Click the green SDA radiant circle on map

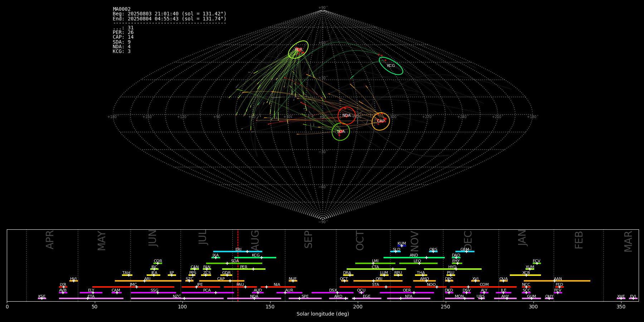click(x=341, y=132)
